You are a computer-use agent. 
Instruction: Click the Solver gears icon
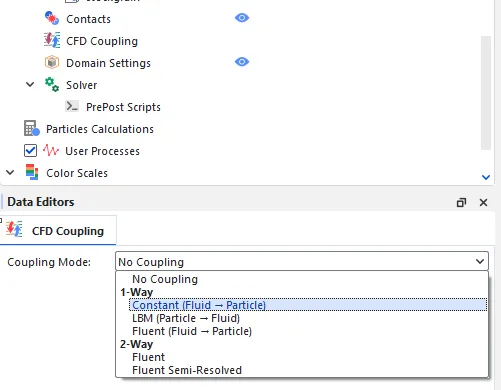coord(52,85)
